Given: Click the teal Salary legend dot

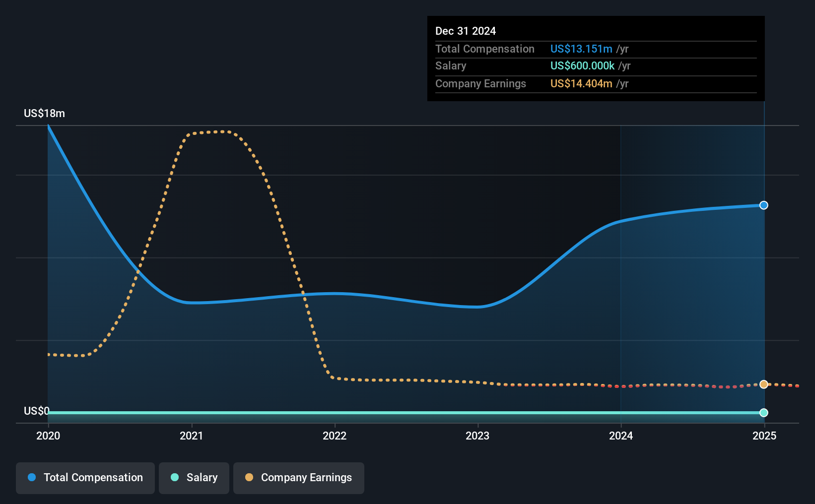Looking at the screenshot, I should (x=175, y=477).
